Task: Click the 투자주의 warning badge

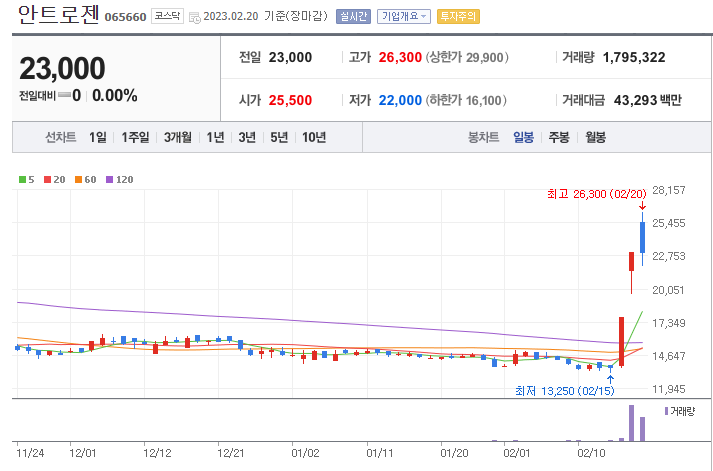Action: click(x=458, y=16)
